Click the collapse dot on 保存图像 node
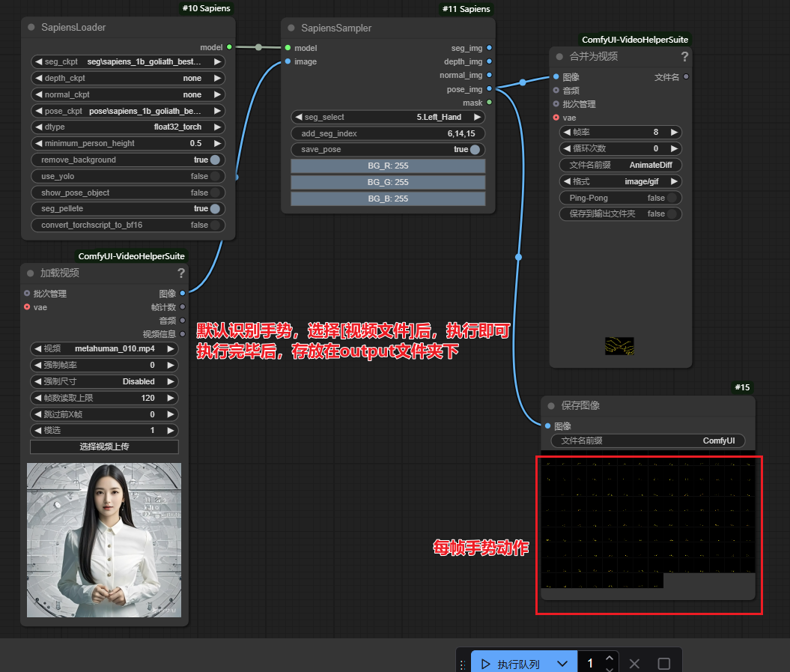 [551, 405]
